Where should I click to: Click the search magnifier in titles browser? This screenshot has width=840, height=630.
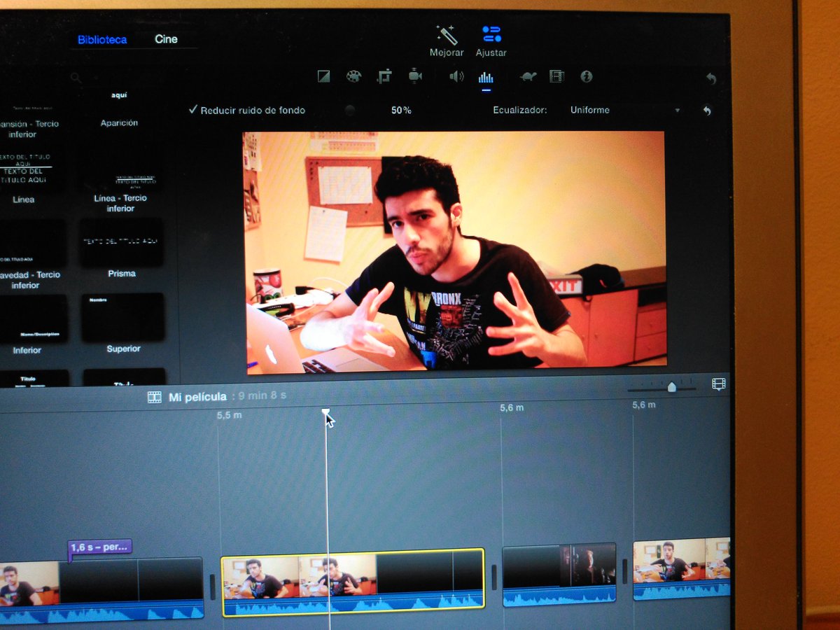pyautogui.click(x=76, y=78)
